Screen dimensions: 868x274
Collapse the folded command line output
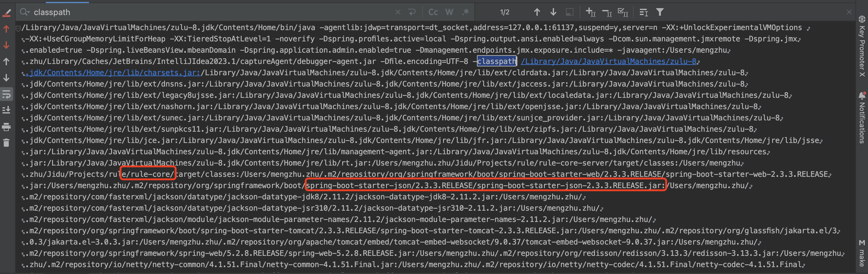tap(18, 28)
